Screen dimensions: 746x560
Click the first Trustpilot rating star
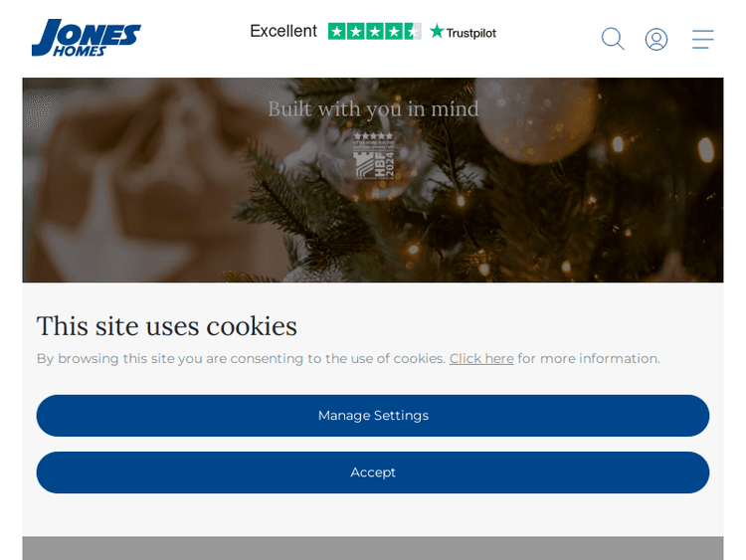337,32
